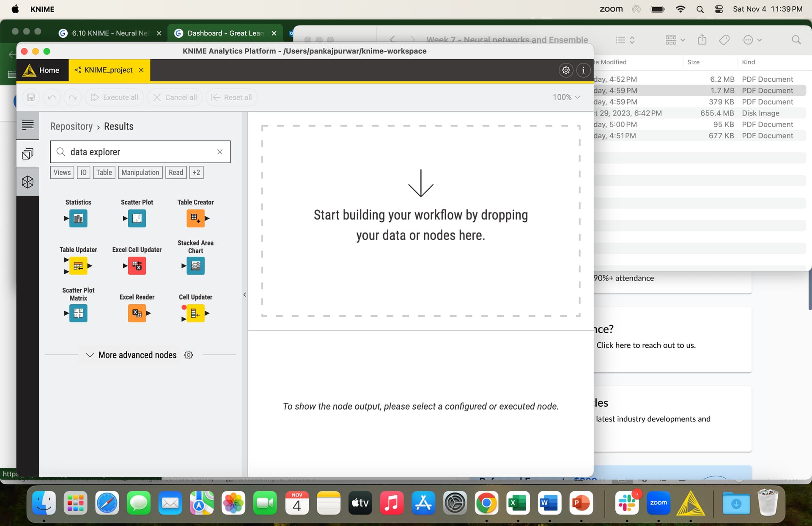Switch to 6.10 KNIME Neural Net browser tab
812x526 pixels.
pos(109,33)
